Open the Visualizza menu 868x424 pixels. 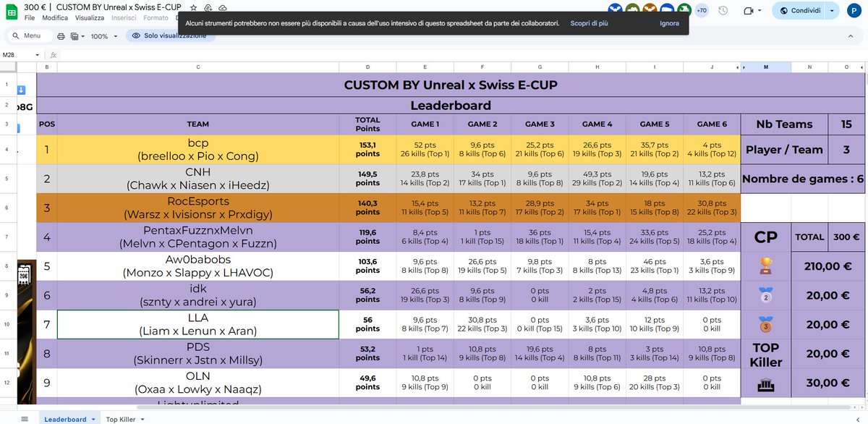click(90, 17)
